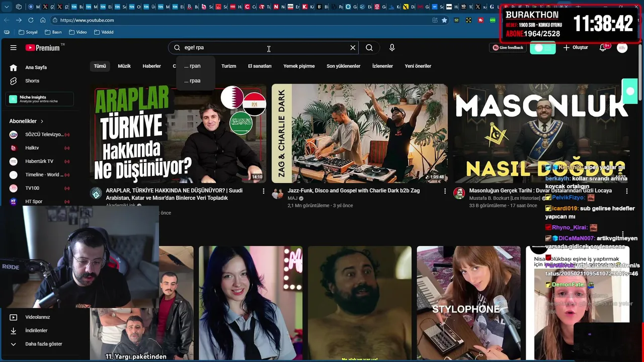Open the Video bookmarks folder
644x362 pixels.
pos(78,32)
